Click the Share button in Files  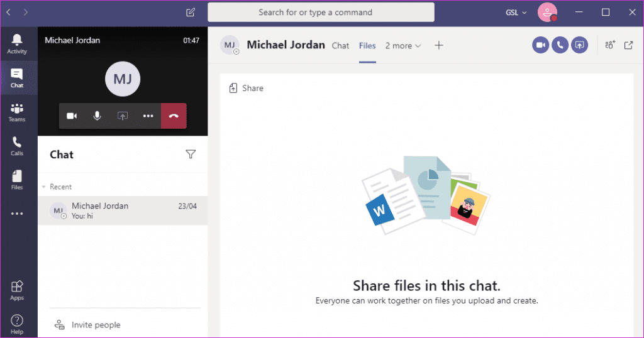point(247,89)
